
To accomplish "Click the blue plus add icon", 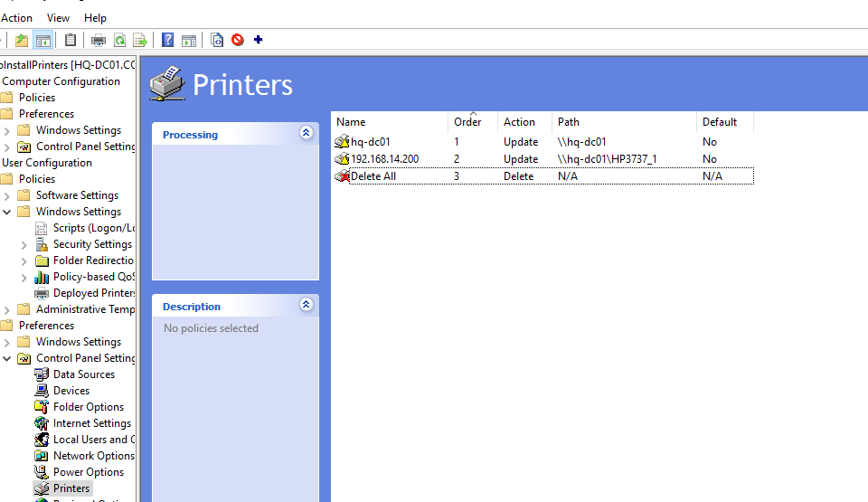I will 259,40.
